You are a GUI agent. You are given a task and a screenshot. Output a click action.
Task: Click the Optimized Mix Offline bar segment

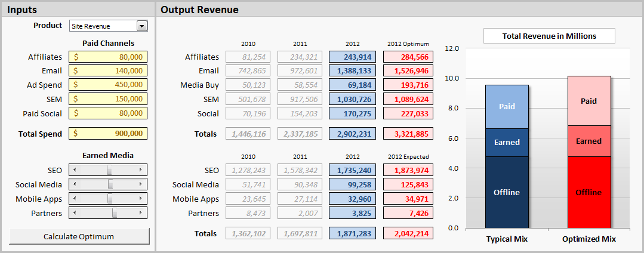point(588,192)
